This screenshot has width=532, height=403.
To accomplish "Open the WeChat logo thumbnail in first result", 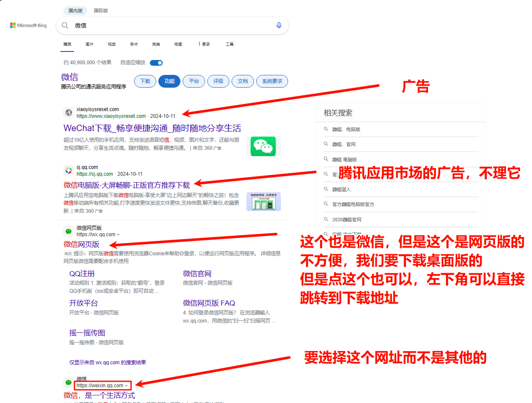I will click(x=263, y=146).
